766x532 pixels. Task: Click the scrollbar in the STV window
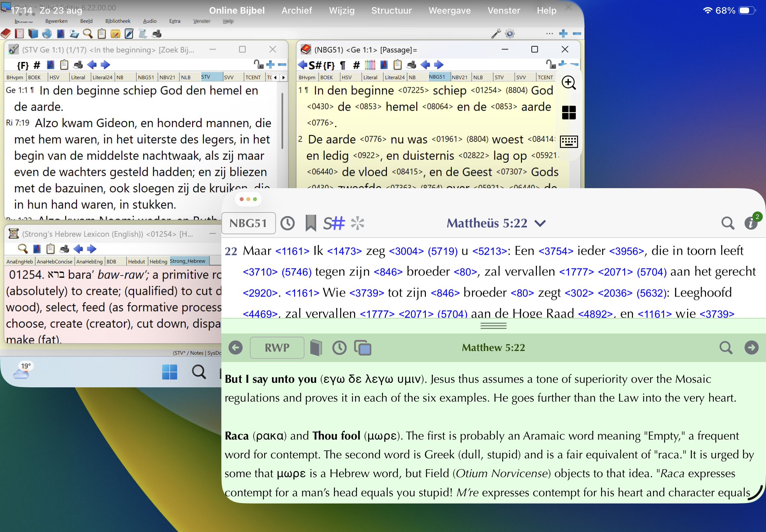tap(282, 120)
